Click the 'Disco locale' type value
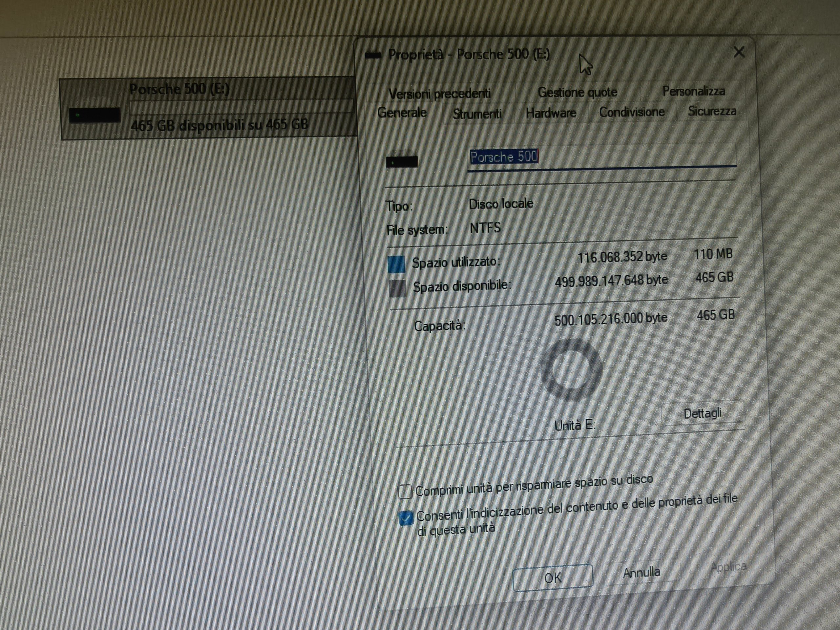The width and height of the screenshot is (840, 630). click(x=501, y=204)
